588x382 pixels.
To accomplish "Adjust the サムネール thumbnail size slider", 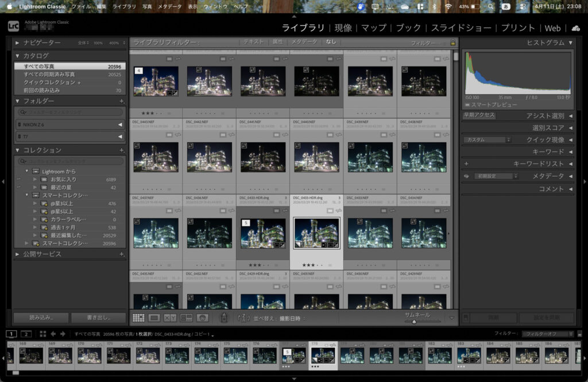I will click(414, 321).
